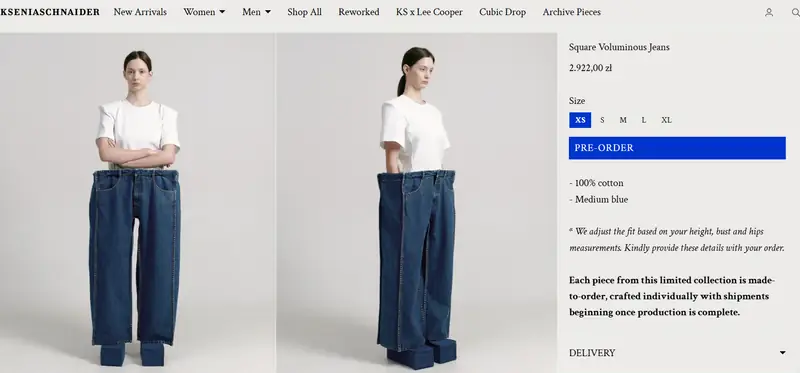Expand the DELIVERY section arrow

(x=783, y=353)
